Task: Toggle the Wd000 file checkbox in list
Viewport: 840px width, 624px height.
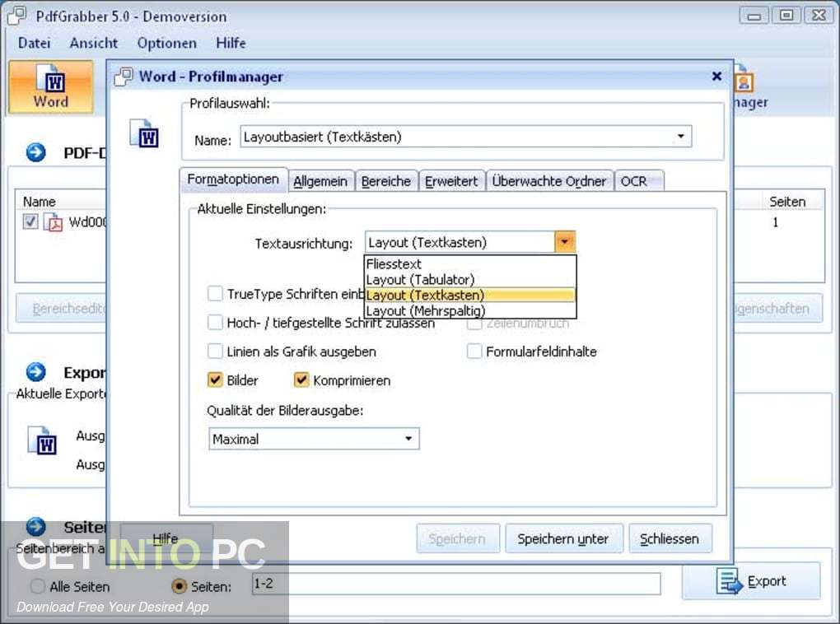Action: coord(30,221)
